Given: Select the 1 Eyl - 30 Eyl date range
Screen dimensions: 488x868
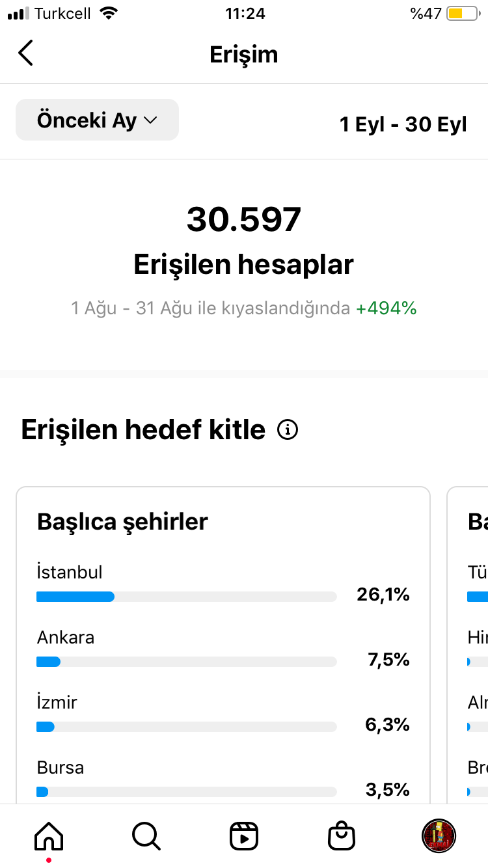Looking at the screenshot, I should tap(403, 124).
